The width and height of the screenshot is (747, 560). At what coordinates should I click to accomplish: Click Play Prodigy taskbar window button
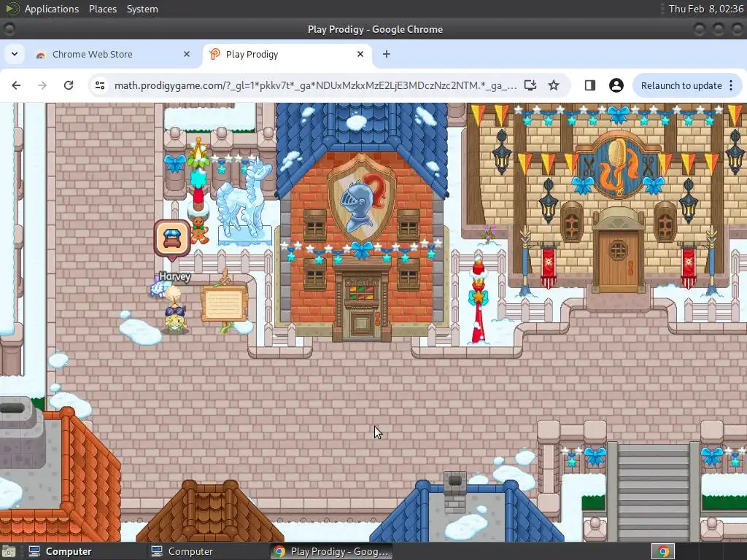click(x=332, y=551)
